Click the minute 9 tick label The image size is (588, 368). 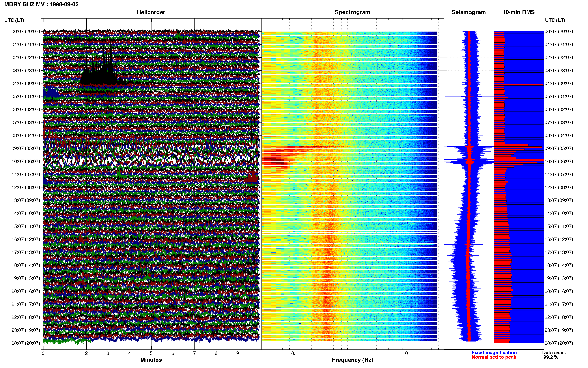pos(238,353)
